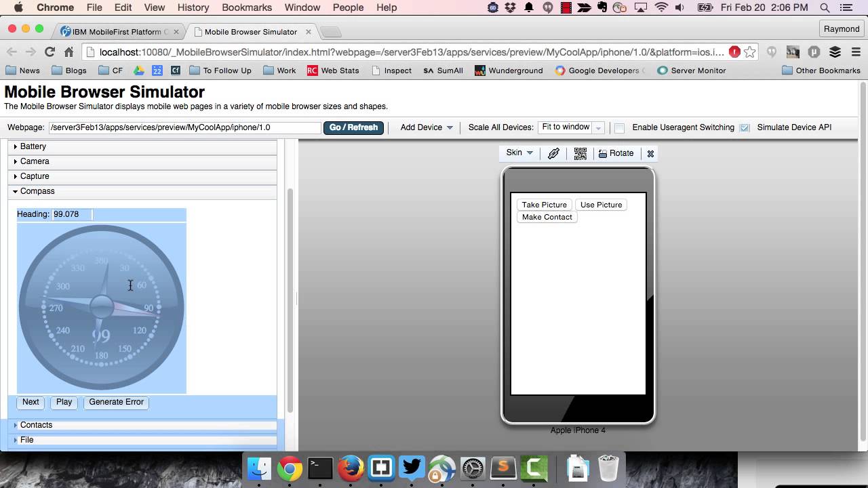868x488 pixels.
Task: Click the Wi-Fi menu bar icon
Action: (x=662, y=7)
